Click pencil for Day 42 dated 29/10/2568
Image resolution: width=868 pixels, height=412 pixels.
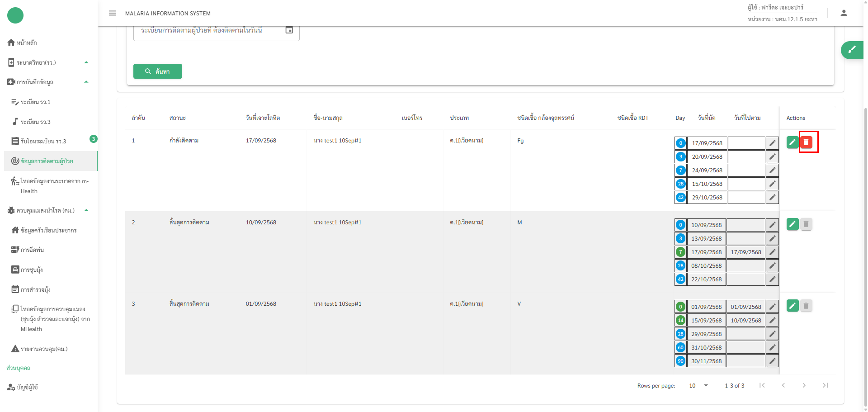tap(772, 198)
